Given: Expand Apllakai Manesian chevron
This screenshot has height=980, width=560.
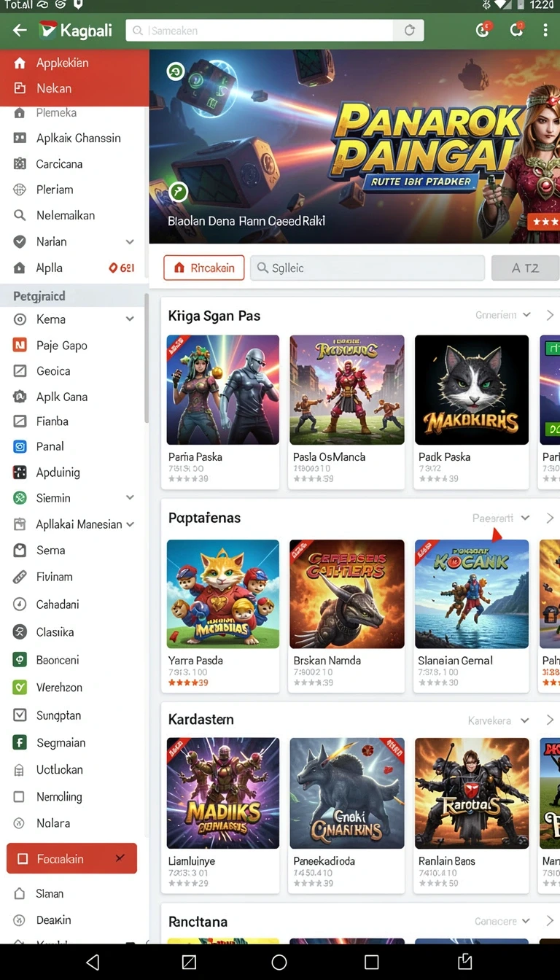Looking at the screenshot, I should coord(131,524).
